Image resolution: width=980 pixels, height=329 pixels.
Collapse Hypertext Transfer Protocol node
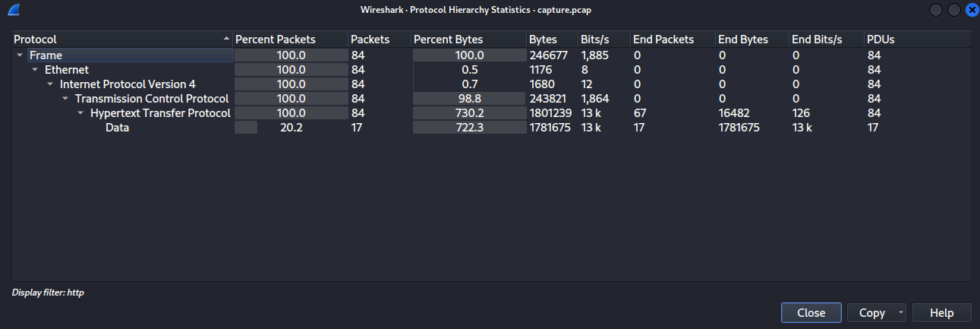(x=80, y=113)
